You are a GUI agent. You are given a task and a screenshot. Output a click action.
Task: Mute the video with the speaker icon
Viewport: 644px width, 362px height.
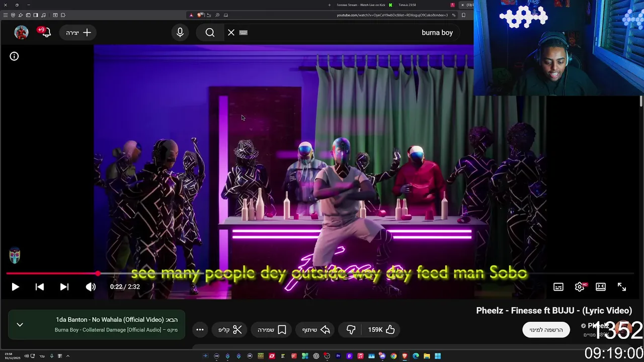(91, 287)
